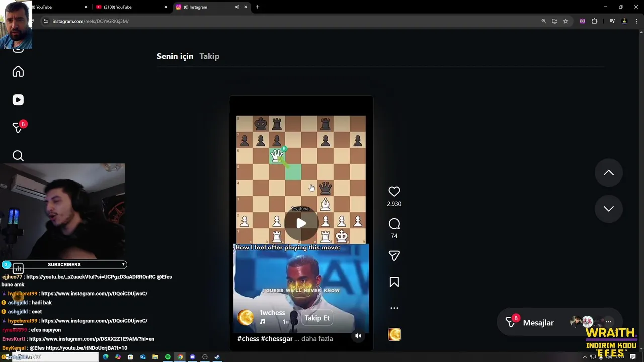The image size is (644, 362).
Task: Close the Instagram browser tab
Action: pyautogui.click(x=246, y=7)
